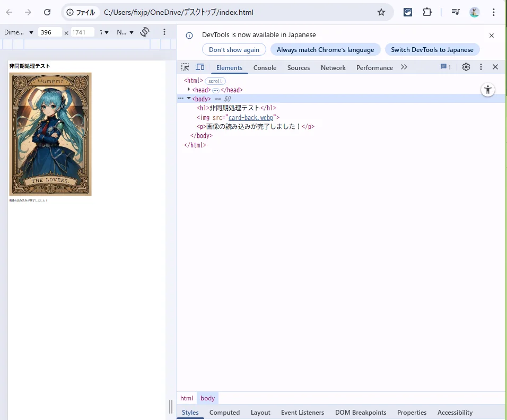Toggle the device toolbar icon
This screenshot has width=507, height=420.
pyautogui.click(x=200, y=67)
